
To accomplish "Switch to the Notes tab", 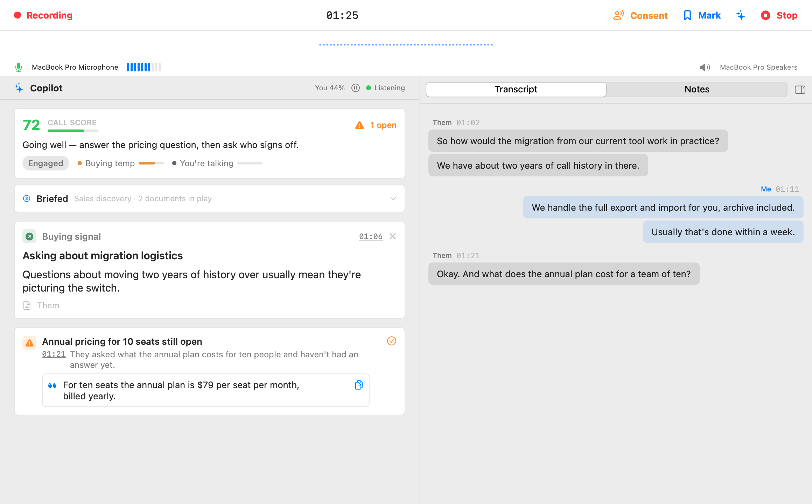I will (x=697, y=89).
